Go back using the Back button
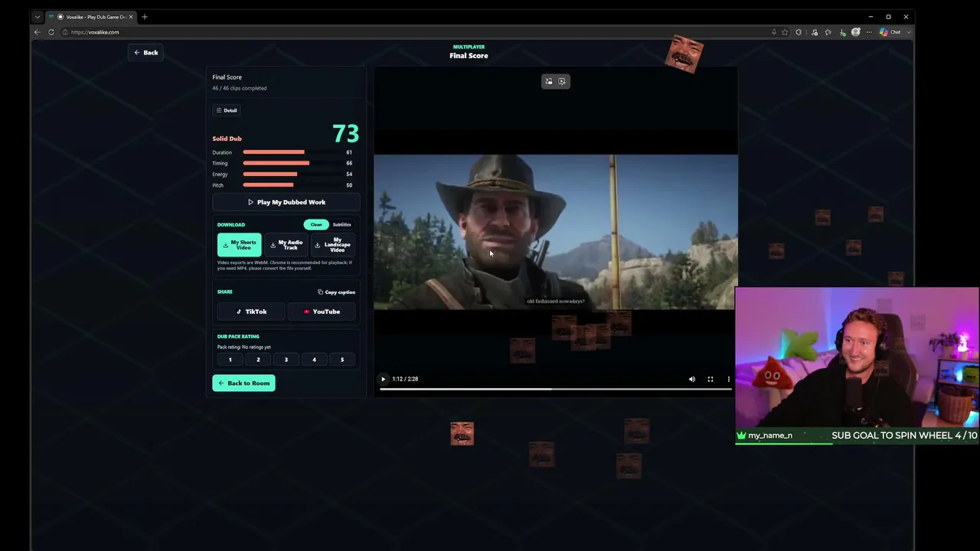Image resolution: width=980 pixels, height=551 pixels. click(x=145, y=53)
